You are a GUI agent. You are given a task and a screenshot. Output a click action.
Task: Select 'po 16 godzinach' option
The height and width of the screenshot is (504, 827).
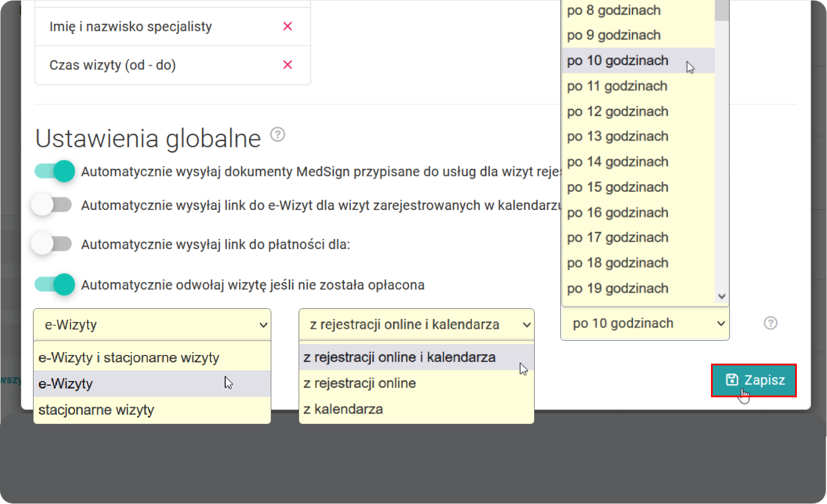point(638,213)
